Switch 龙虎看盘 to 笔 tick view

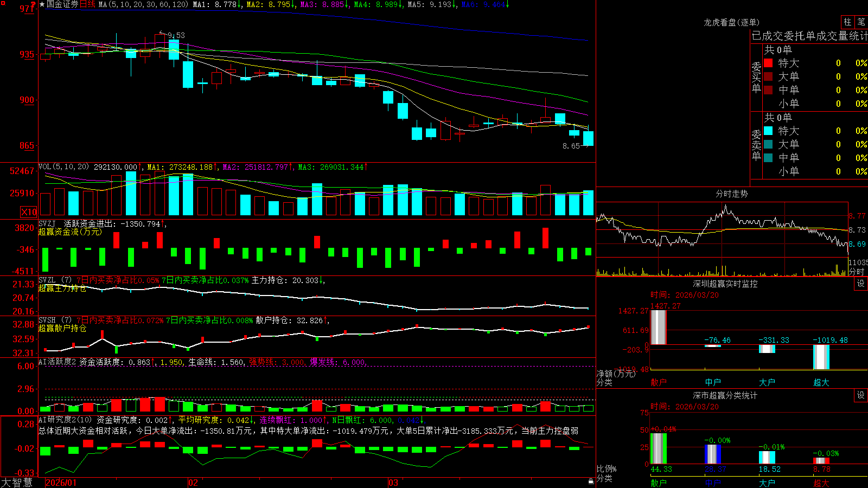click(x=861, y=22)
